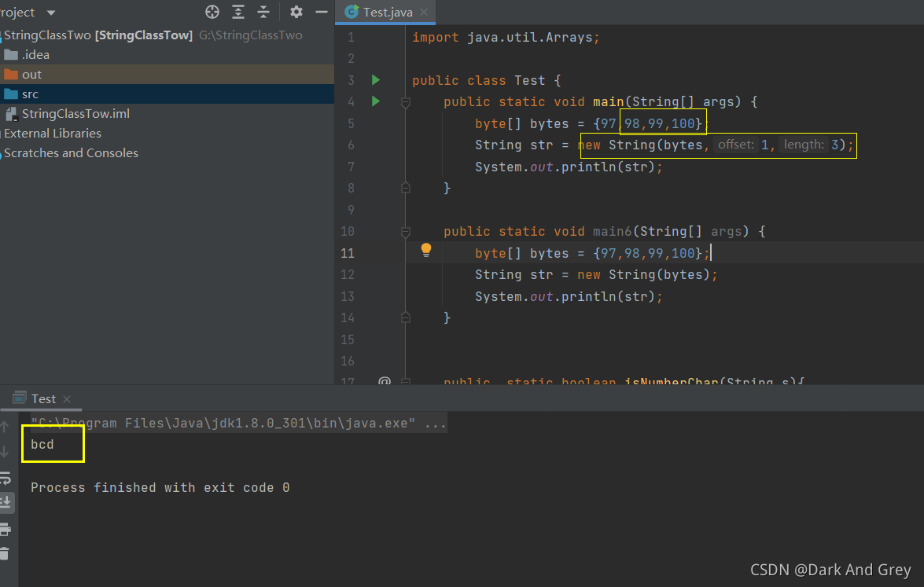Select Scratches and Consoles node
The image size is (924, 587).
point(71,153)
